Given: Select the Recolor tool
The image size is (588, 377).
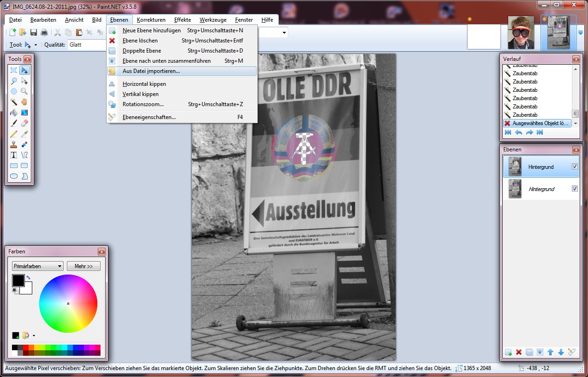Looking at the screenshot, I should pos(25,144).
